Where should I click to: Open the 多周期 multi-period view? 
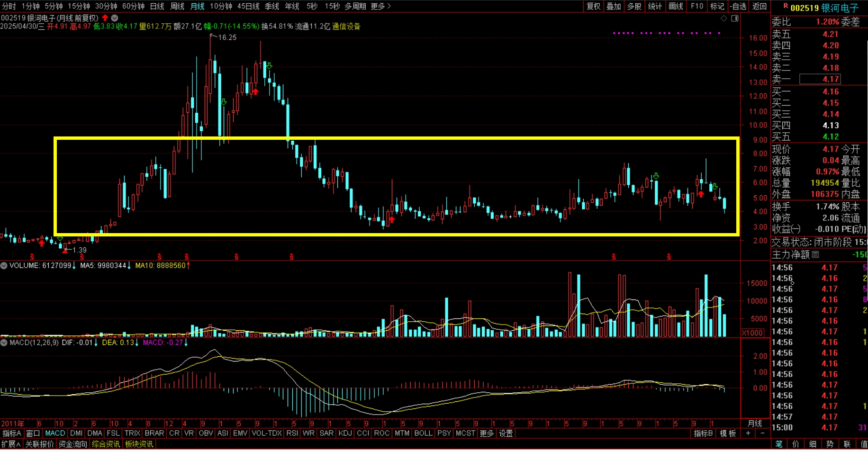click(x=355, y=6)
